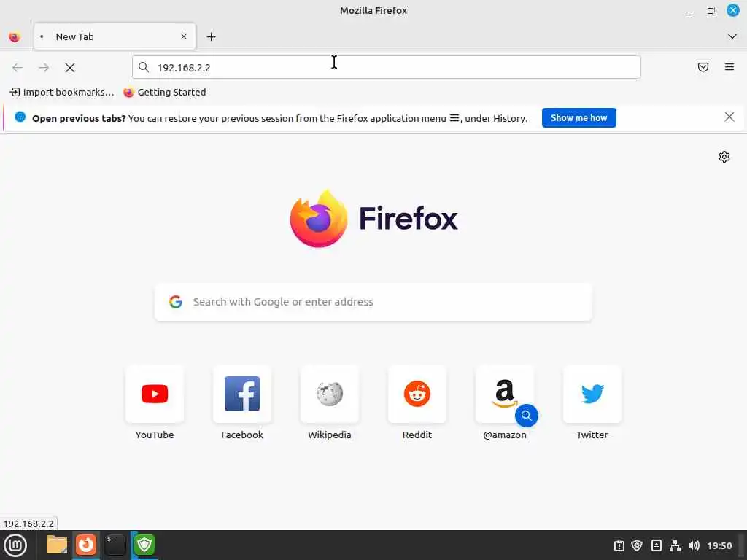Expand the list all tabs chevron
The width and height of the screenshot is (747, 560).
(732, 36)
